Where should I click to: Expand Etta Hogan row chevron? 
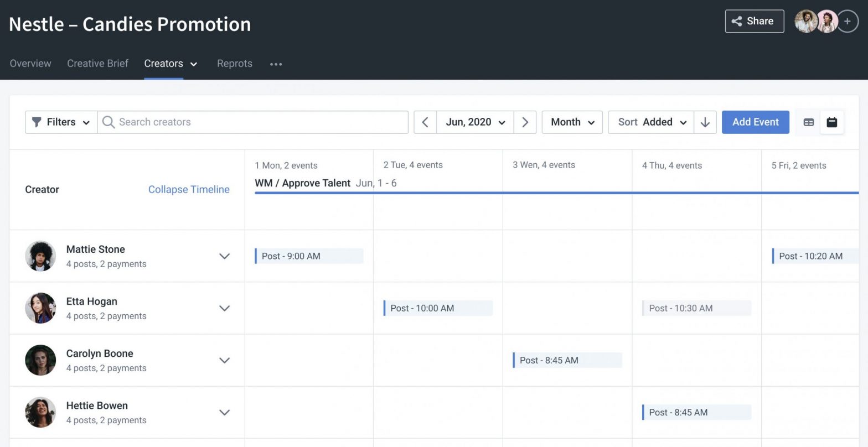pyautogui.click(x=224, y=308)
